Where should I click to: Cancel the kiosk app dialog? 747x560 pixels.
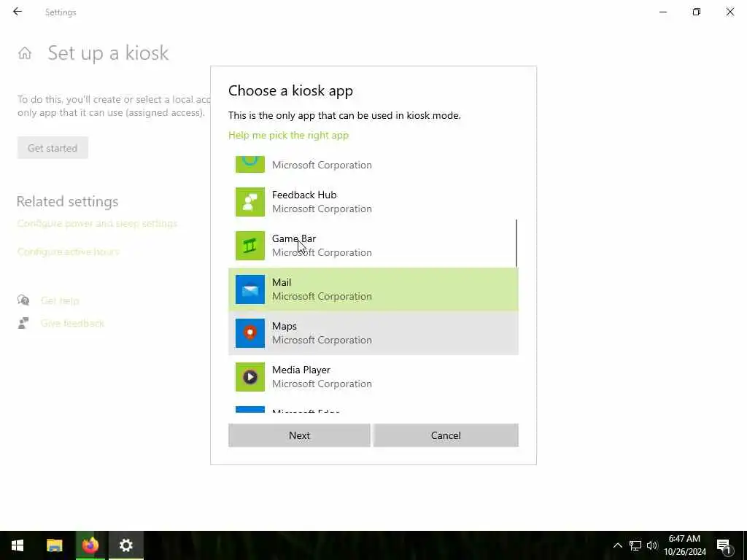[446, 435]
